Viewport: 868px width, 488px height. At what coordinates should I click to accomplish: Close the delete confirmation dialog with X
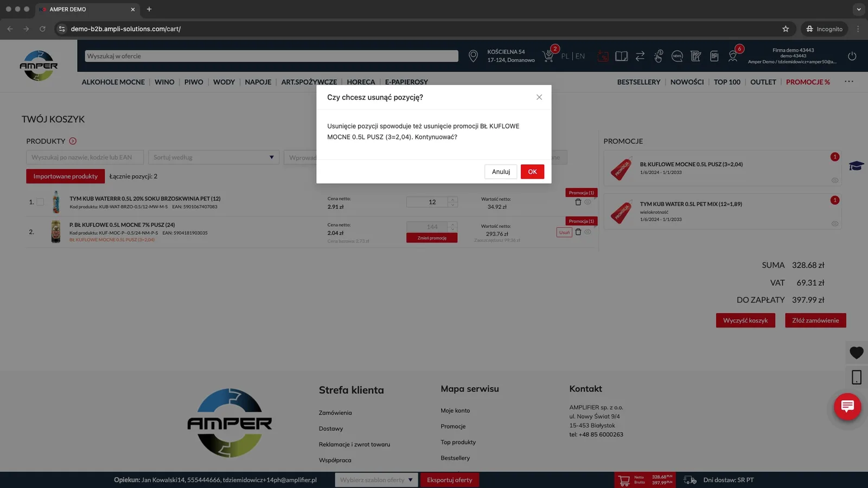(539, 97)
